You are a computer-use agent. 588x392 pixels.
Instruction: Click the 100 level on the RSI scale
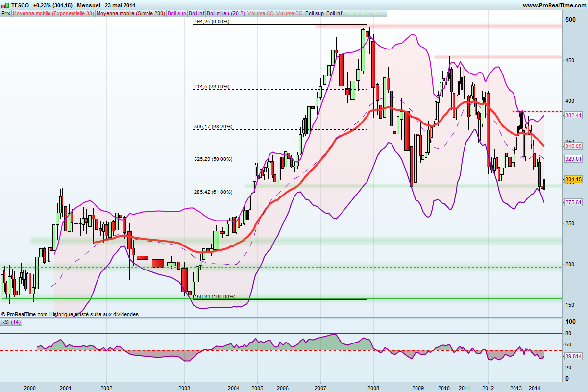tap(570, 322)
